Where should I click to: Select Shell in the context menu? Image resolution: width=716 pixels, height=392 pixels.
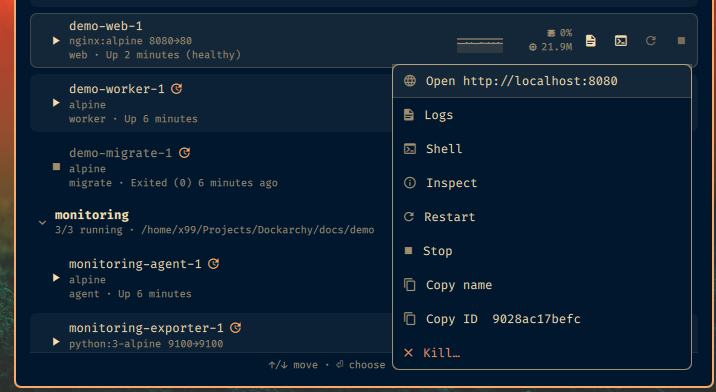pyautogui.click(x=542, y=149)
